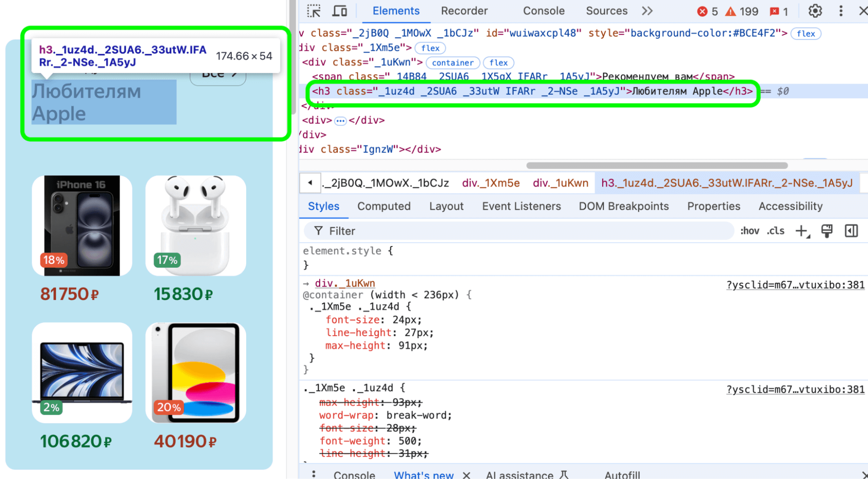Select the h3 Любителям Apple DOM node

coord(532,91)
